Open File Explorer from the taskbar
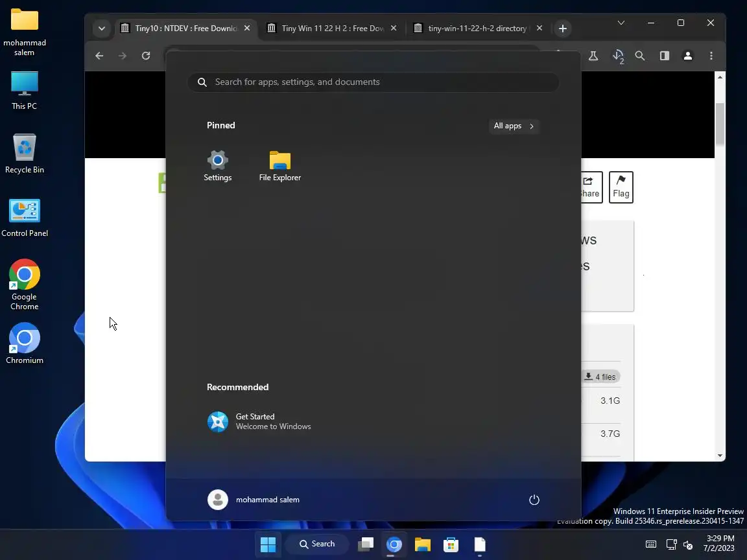The image size is (747, 560). click(x=423, y=544)
